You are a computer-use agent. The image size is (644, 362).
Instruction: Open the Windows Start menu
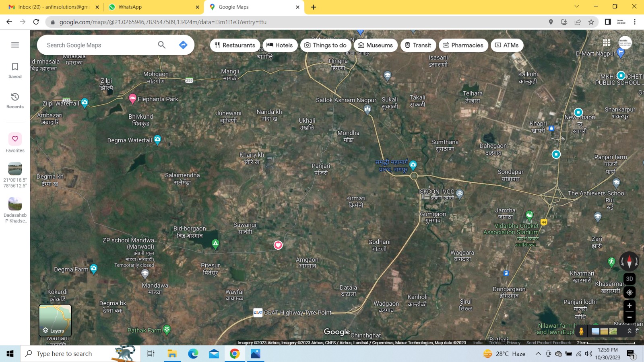[x=10, y=354]
